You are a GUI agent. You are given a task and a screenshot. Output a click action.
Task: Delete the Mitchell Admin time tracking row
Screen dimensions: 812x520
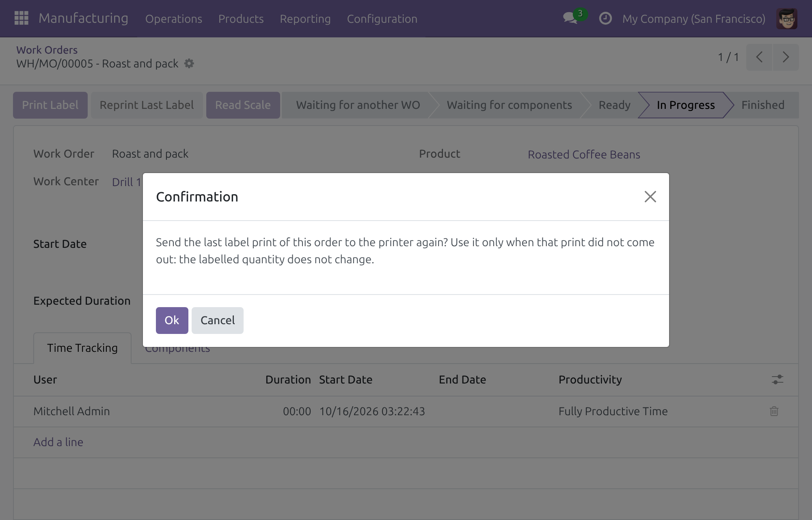(x=774, y=411)
